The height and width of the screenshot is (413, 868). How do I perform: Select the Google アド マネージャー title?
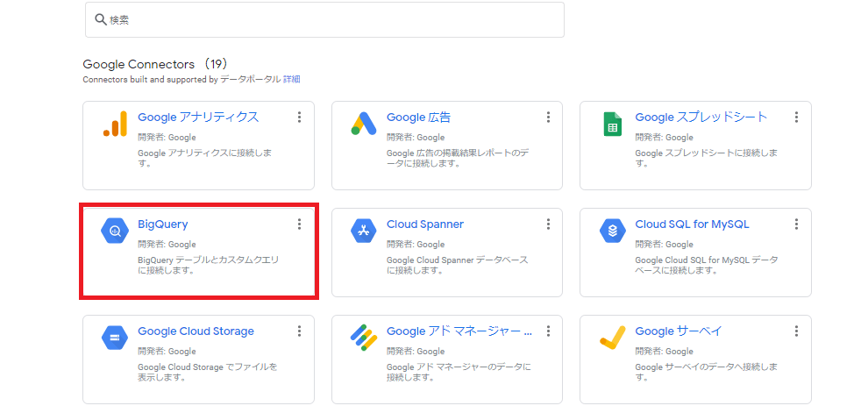click(x=459, y=331)
